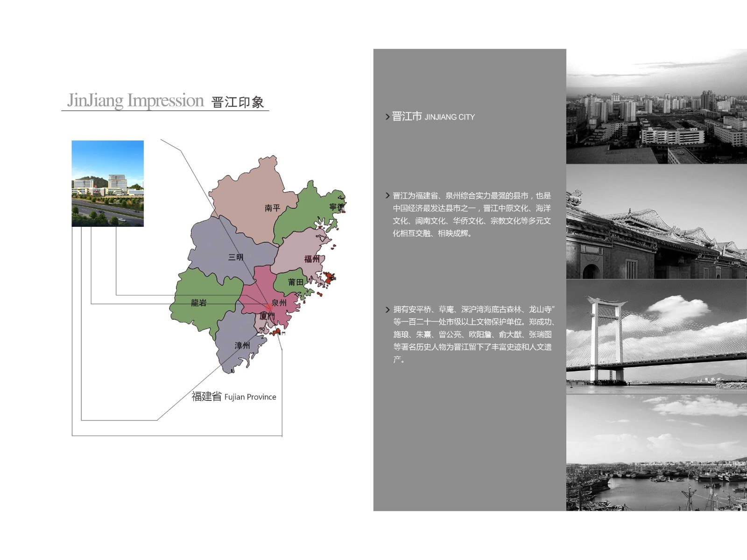747x560 pixels.
Task: Select the city skyline photo
Action: pos(656,106)
